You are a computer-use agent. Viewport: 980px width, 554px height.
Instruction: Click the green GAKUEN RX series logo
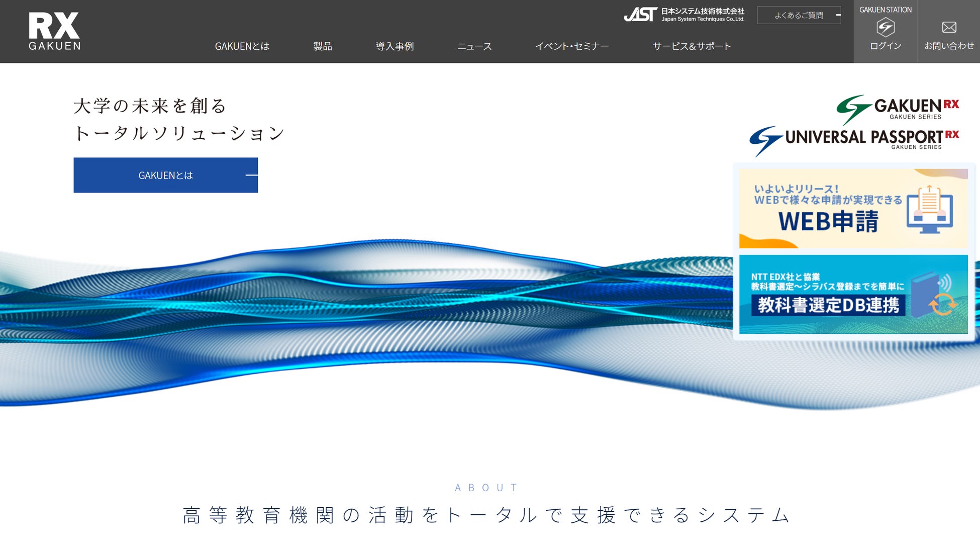pos(898,109)
